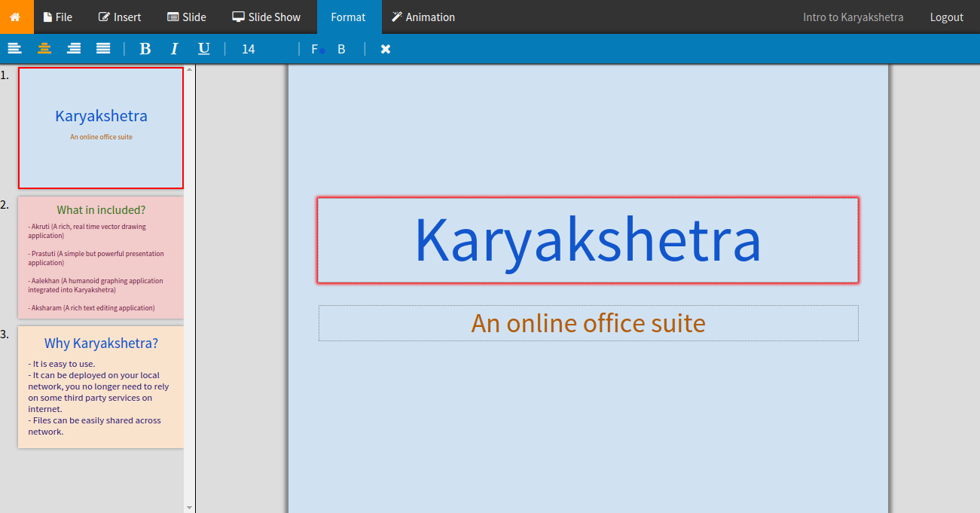Click the orange home icon

tap(15, 16)
